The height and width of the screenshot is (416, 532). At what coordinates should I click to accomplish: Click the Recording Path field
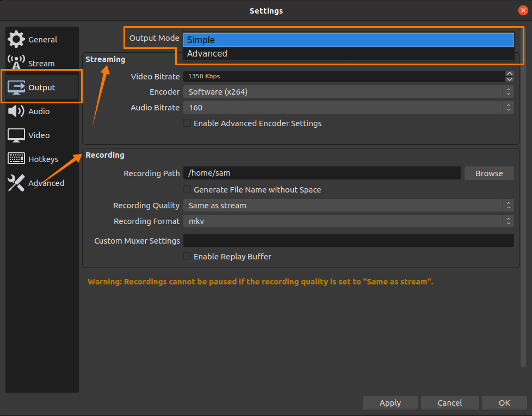click(x=322, y=173)
